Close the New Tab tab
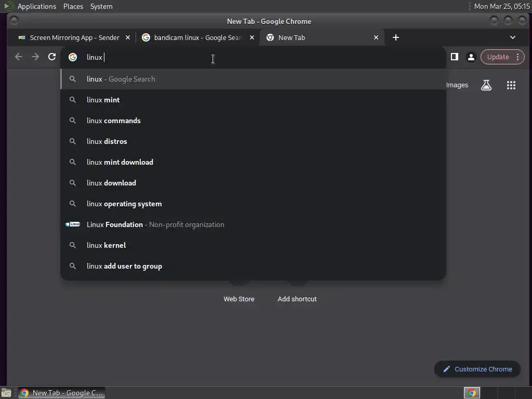The width and height of the screenshot is (532, 399). (x=376, y=37)
